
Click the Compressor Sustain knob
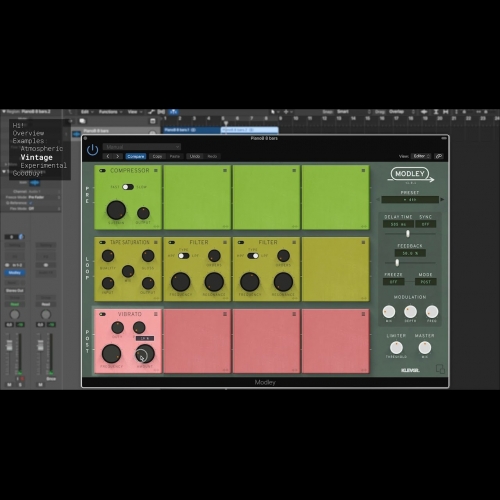coord(116,210)
